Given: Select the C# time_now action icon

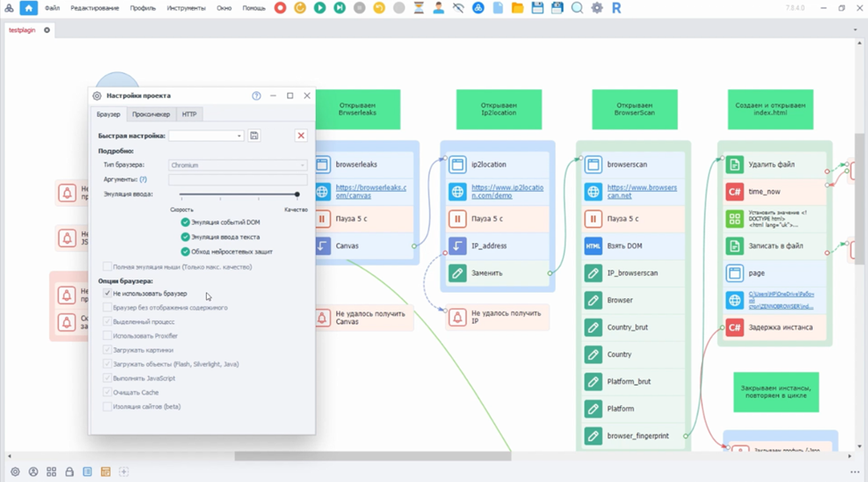Looking at the screenshot, I should click(734, 192).
